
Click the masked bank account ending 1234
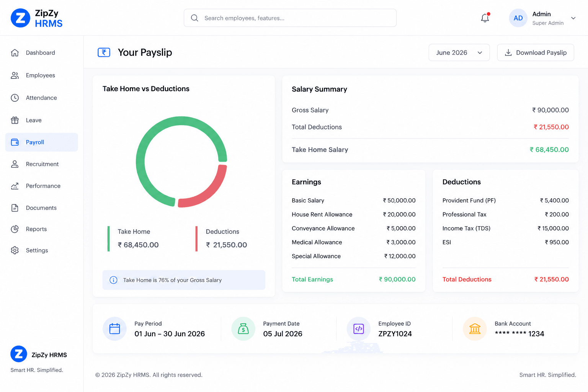pyautogui.click(x=519, y=334)
